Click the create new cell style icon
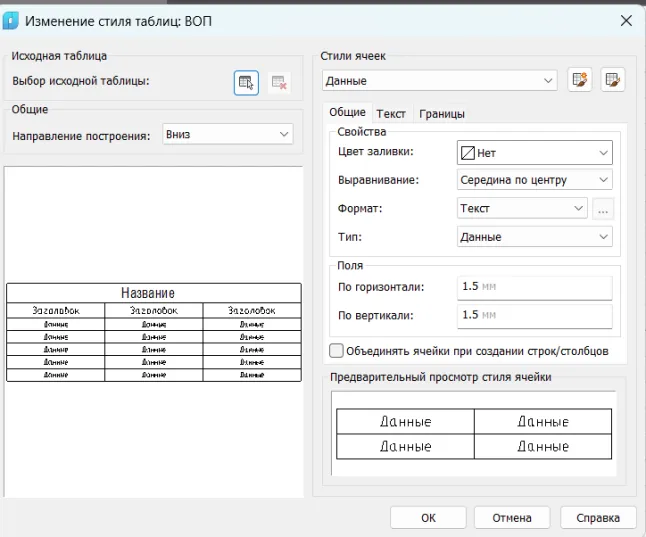646x537 pixels. coord(579,81)
